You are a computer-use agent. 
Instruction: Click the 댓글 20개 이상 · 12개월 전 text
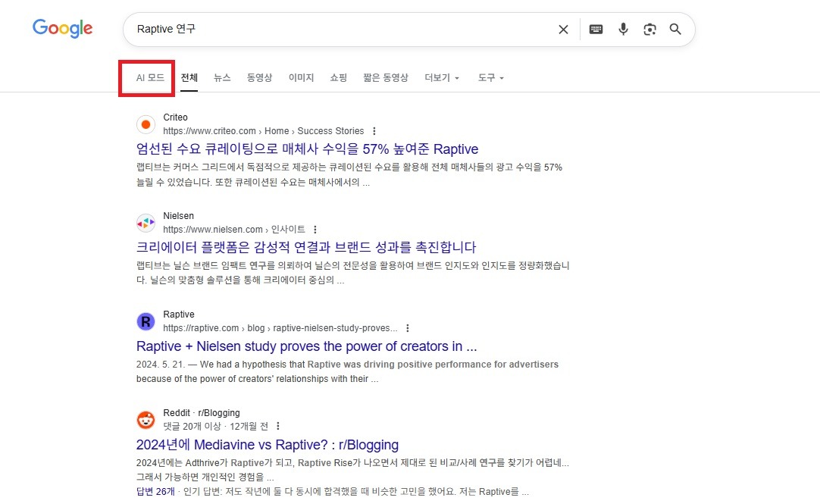tap(215, 426)
